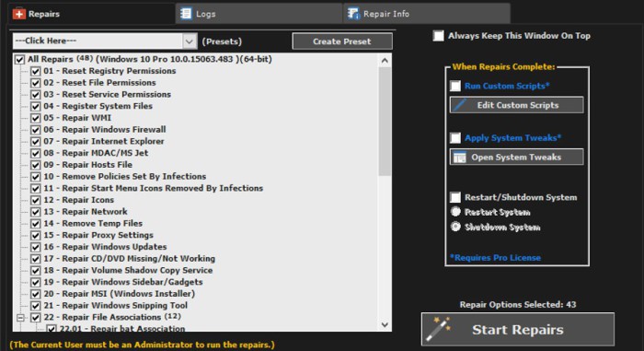The height and width of the screenshot is (351, 644).
Task: Click the repairs list scroll up arrow
Action: [x=385, y=61]
